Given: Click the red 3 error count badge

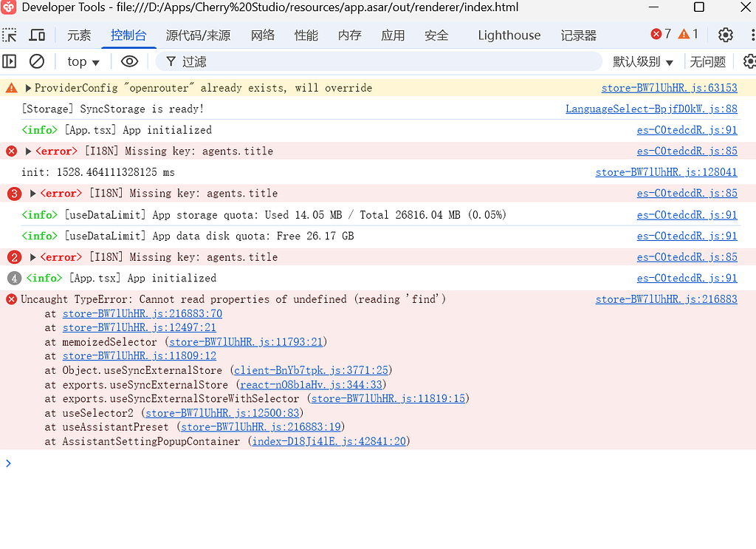Looking at the screenshot, I should [x=14, y=194].
